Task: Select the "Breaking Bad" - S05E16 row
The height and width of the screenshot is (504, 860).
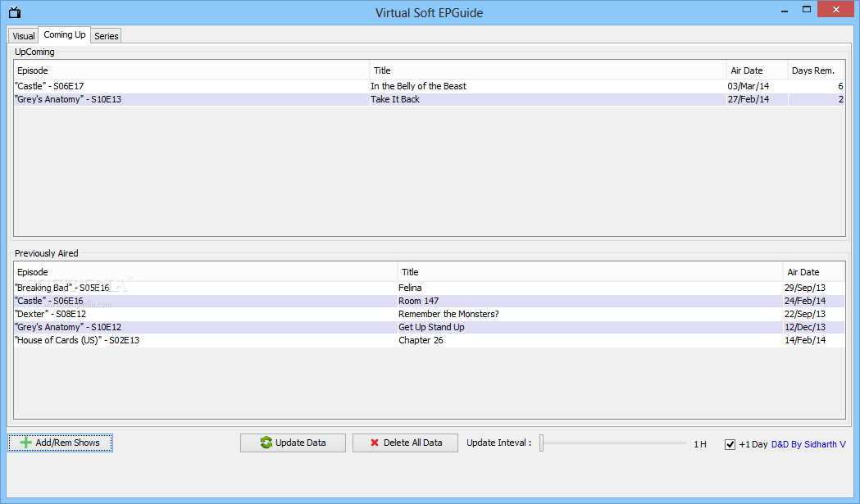Action: click(x=430, y=288)
